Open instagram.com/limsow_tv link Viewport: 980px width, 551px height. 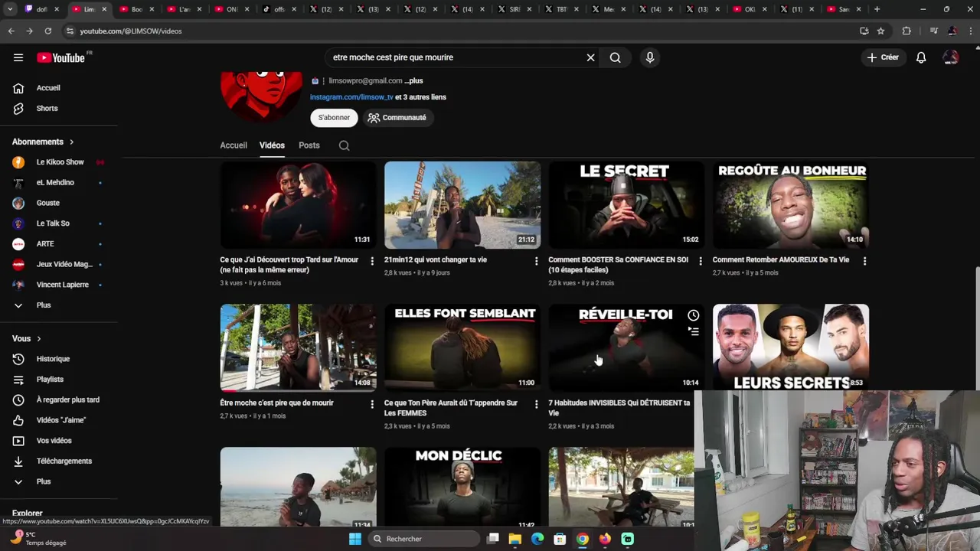pos(351,97)
